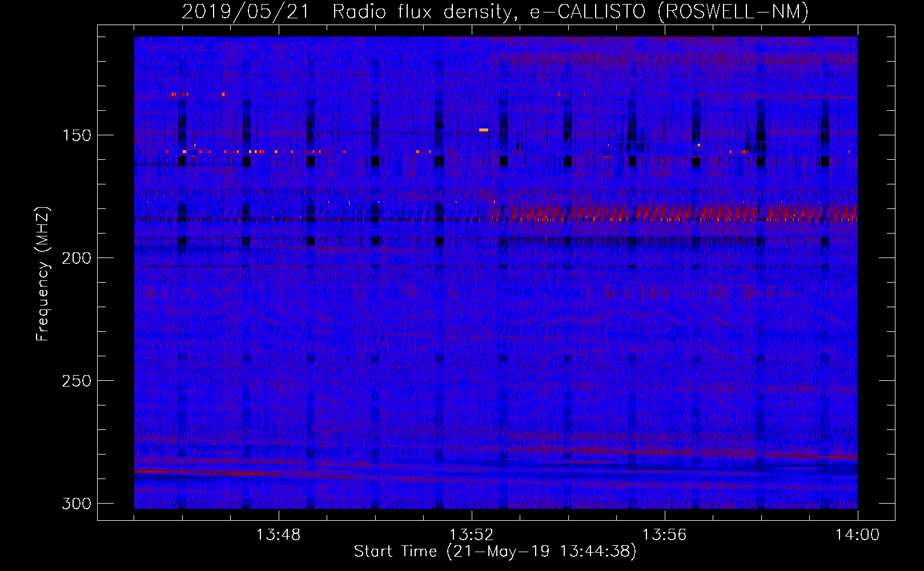Click the 300 frequency tick label
The width and height of the screenshot is (924, 571).
pyautogui.click(x=76, y=504)
